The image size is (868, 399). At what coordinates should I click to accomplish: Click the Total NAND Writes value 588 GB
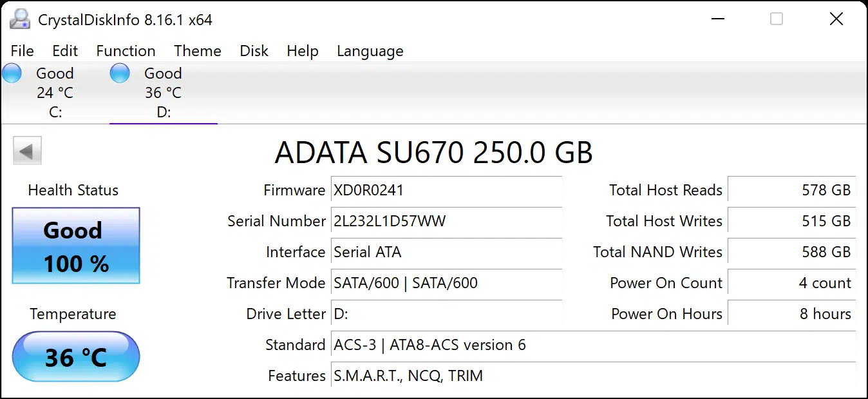(x=791, y=252)
